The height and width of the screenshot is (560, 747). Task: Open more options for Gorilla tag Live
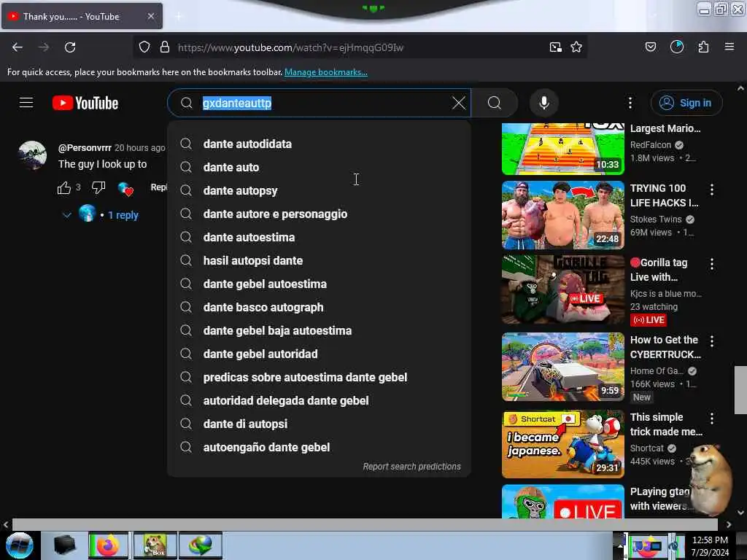[712, 264]
